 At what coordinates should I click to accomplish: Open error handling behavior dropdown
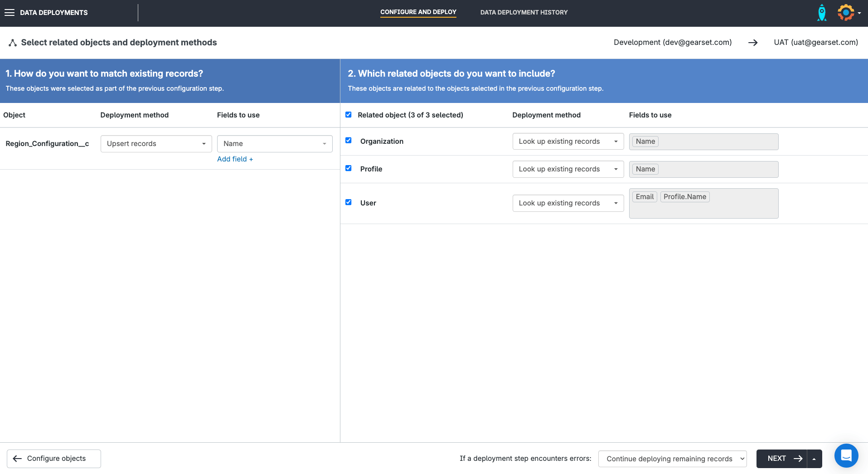[672, 459]
